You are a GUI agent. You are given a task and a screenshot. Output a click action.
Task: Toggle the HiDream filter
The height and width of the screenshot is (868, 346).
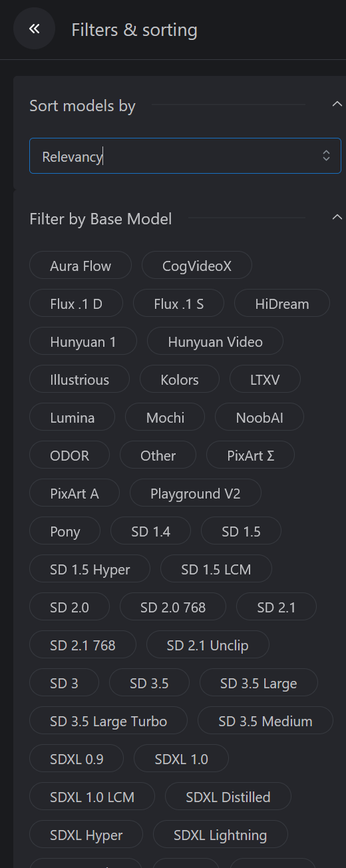[x=282, y=304]
